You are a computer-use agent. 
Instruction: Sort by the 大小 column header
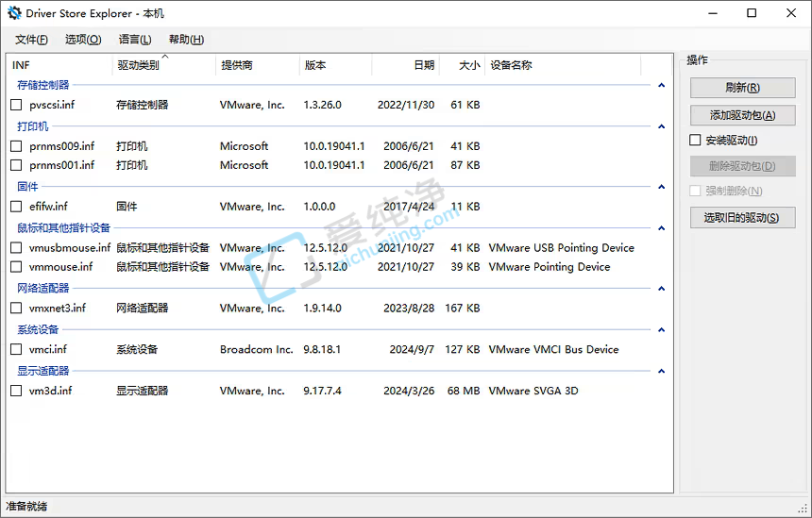[462, 65]
